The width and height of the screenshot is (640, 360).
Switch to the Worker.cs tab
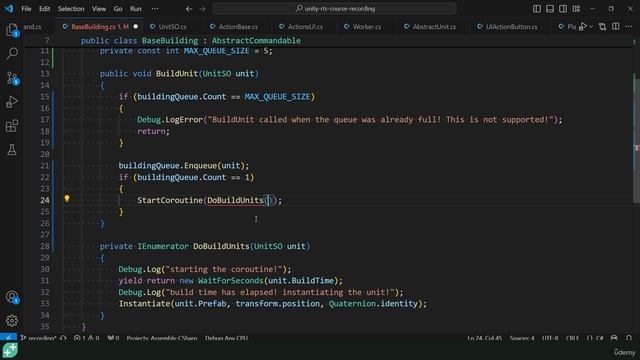(366, 27)
